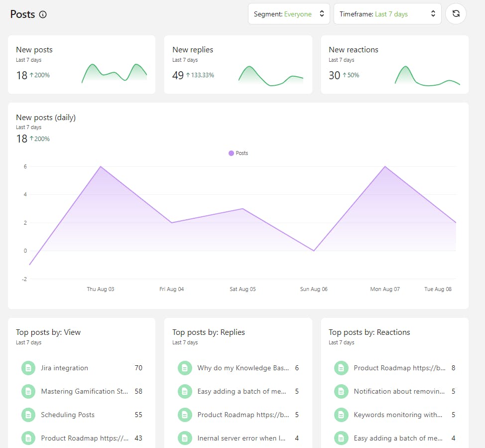Open the Timeframe dropdown
The image size is (485, 448).
click(387, 14)
